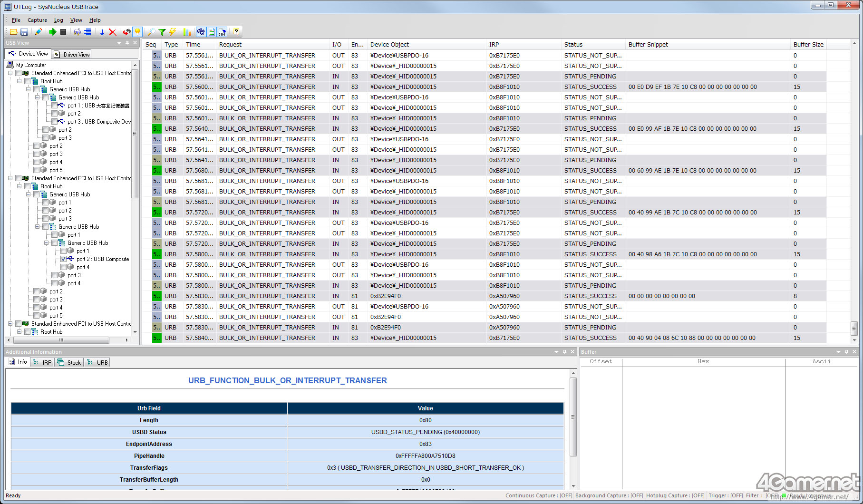Viewport: 863px width, 504px height.
Task: Uncheck the 'port 2 : USB Composite' checkbox
Action: tap(63, 259)
